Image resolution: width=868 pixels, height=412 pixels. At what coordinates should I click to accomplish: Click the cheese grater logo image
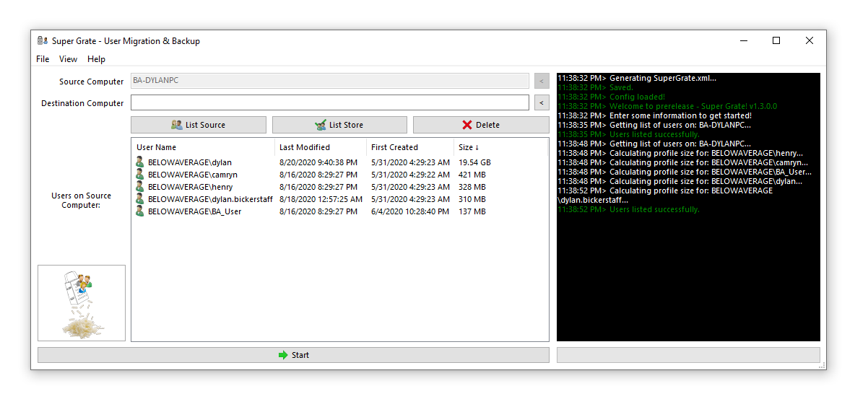click(82, 303)
